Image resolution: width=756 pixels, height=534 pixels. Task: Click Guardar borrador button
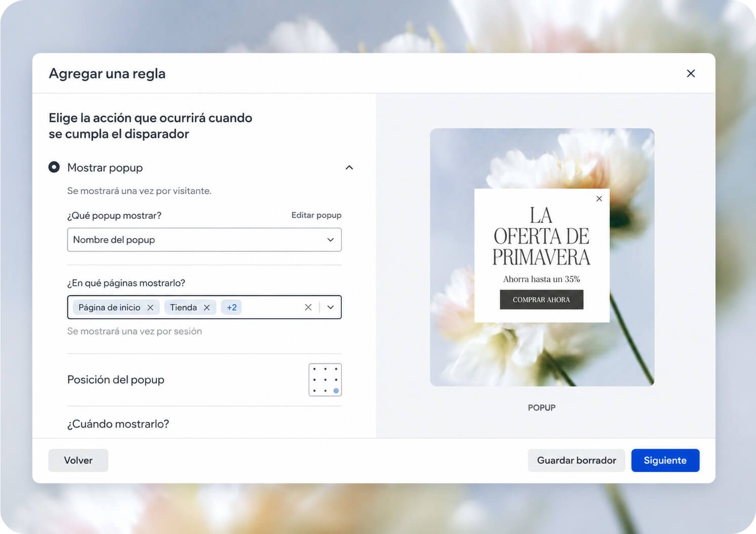576,460
